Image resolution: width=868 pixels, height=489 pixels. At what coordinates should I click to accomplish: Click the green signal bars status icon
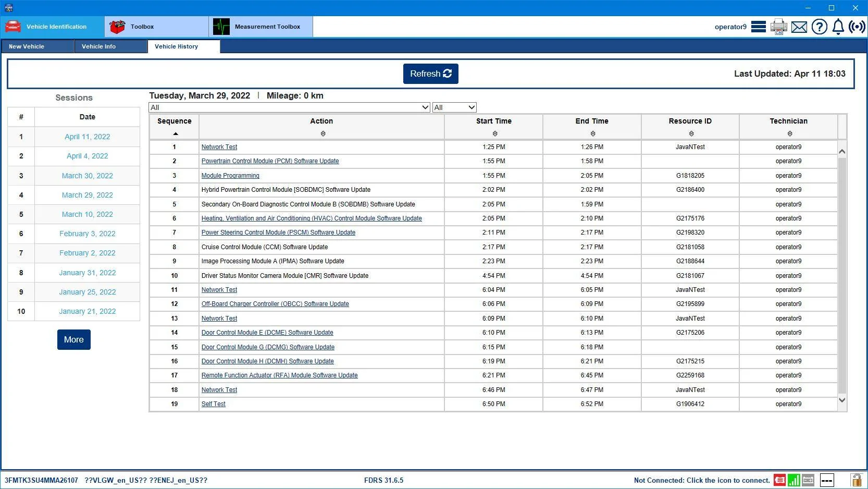tap(793, 480)
